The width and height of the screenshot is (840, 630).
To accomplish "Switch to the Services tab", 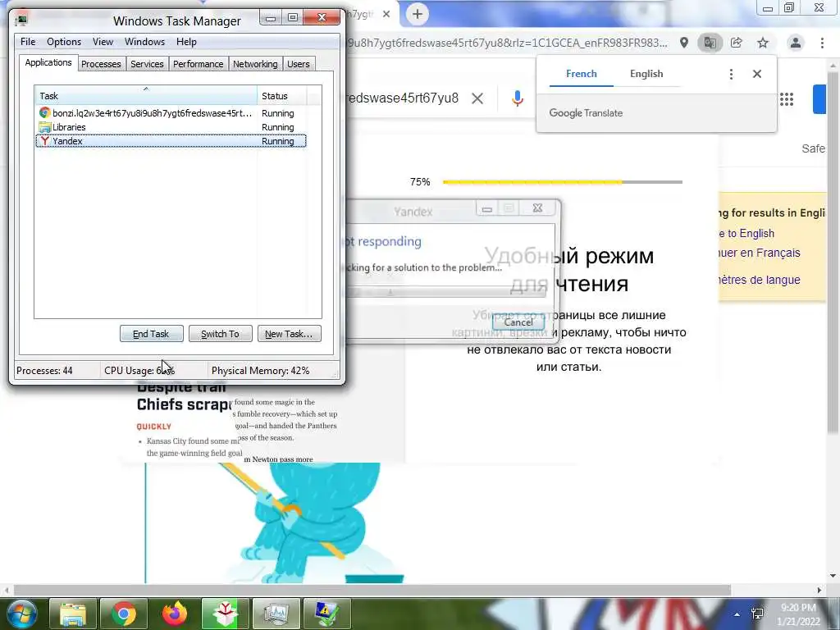I will coord(147,64).
